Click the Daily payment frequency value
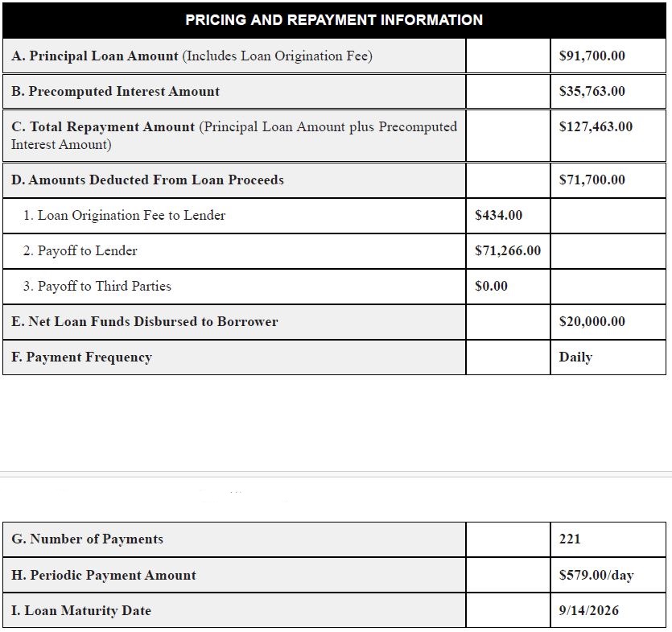The height and width of the screenshot is (632, 672). click(575, 357)
